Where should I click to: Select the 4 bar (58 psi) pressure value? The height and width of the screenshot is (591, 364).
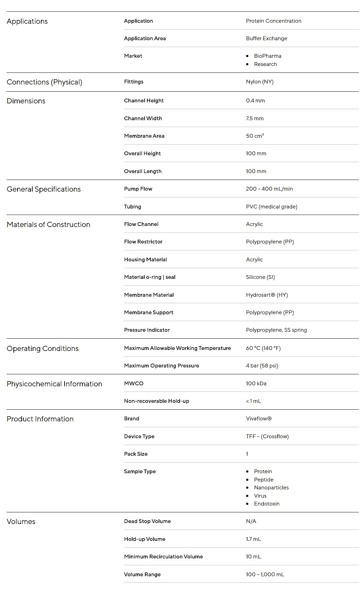click(262, 366)
